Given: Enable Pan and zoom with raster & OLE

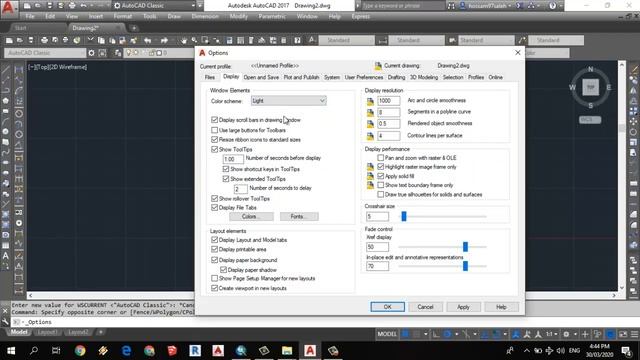Looking at the screenshot, I should tap(380, 158).
